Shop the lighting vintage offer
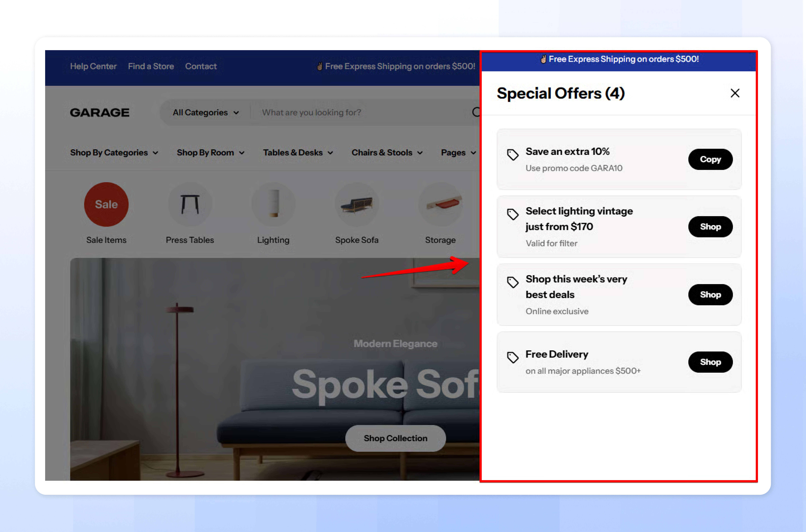The width and height of the screenshot is (806, 532). 710,227
